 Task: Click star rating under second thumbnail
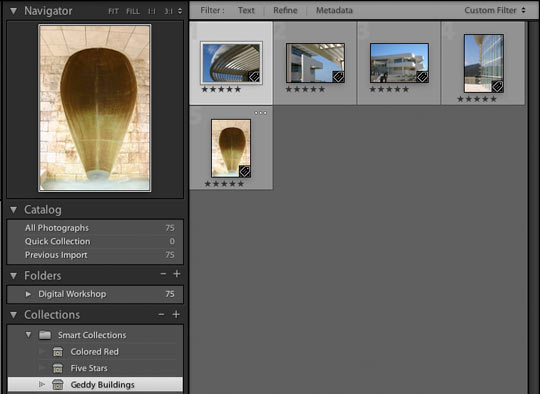[305, 90]
